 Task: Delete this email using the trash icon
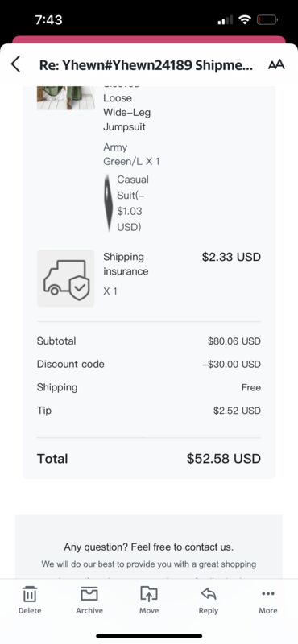30,600
